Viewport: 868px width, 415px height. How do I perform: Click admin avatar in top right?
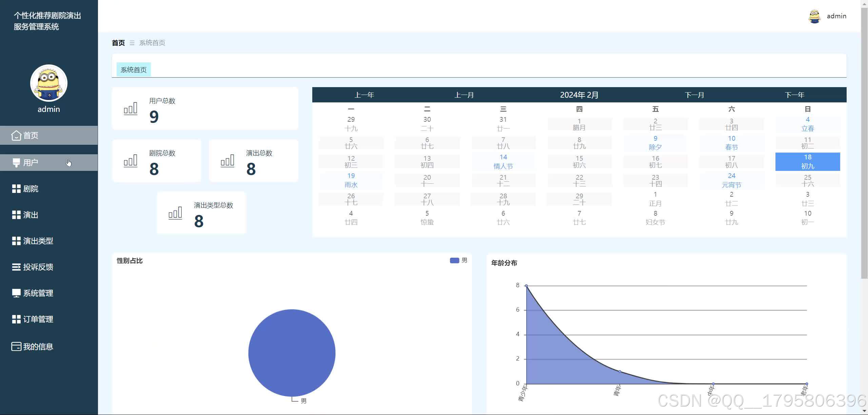pos(814,16)
